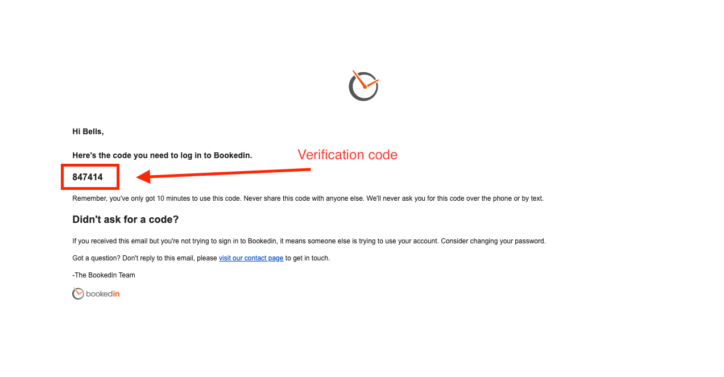Click the red arrow pointing to code
Image resolution: width=724 pixels, height=377 pixels.
click(x=224, y=174)
